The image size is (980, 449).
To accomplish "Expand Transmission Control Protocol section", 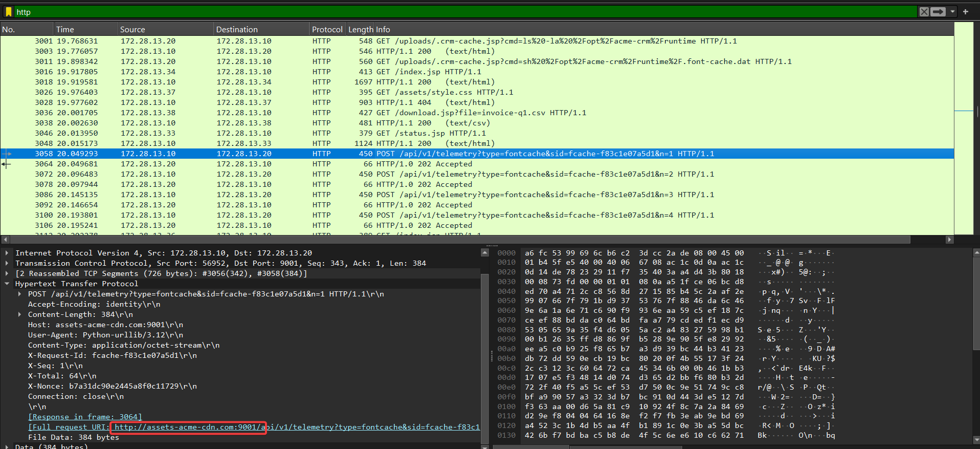I will tap(7, 263).
